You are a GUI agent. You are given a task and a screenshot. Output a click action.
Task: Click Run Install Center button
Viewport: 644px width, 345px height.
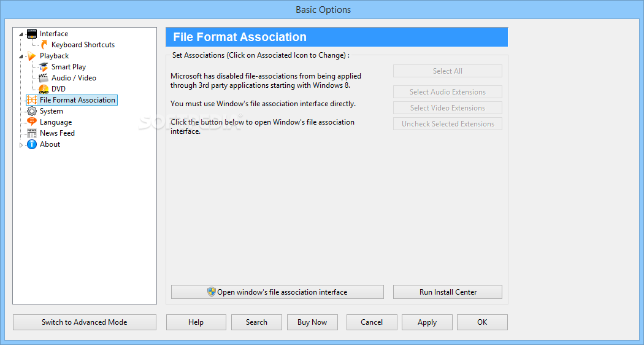[x=448, y=292]
